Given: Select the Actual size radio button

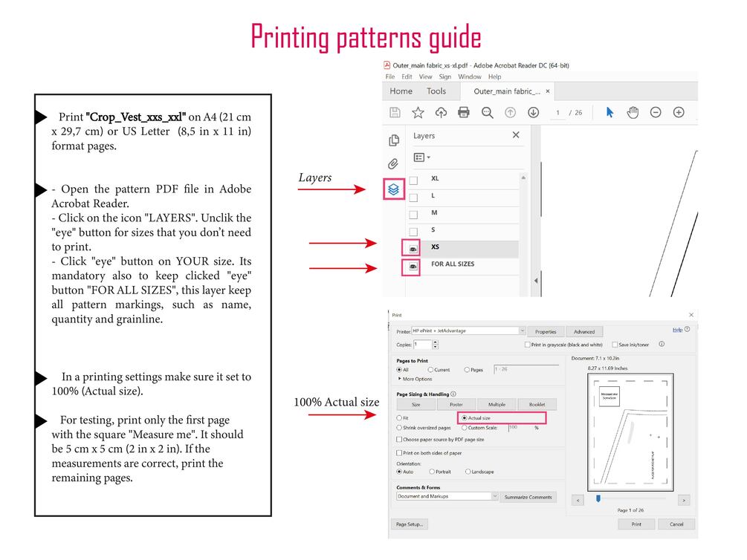Looking at the screenshot, I should [465, 417].
